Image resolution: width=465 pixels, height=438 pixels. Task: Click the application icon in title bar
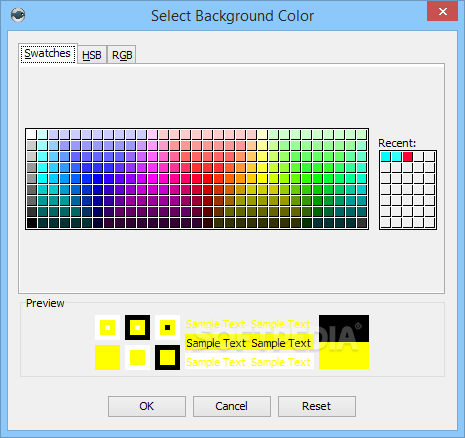point(18,15)
